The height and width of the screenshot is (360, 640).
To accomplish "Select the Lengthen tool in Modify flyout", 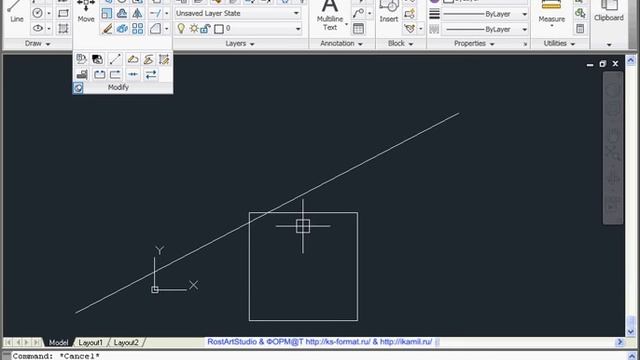I will 115,59.
